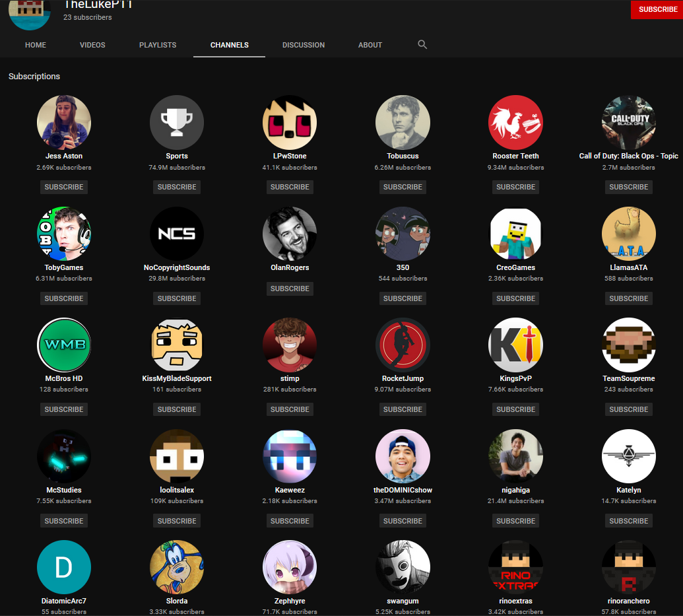The width and height of the screenshot is (683, 616).
Task: Open TeamSoupreme channel avatar
Action: tap(628, 345)
